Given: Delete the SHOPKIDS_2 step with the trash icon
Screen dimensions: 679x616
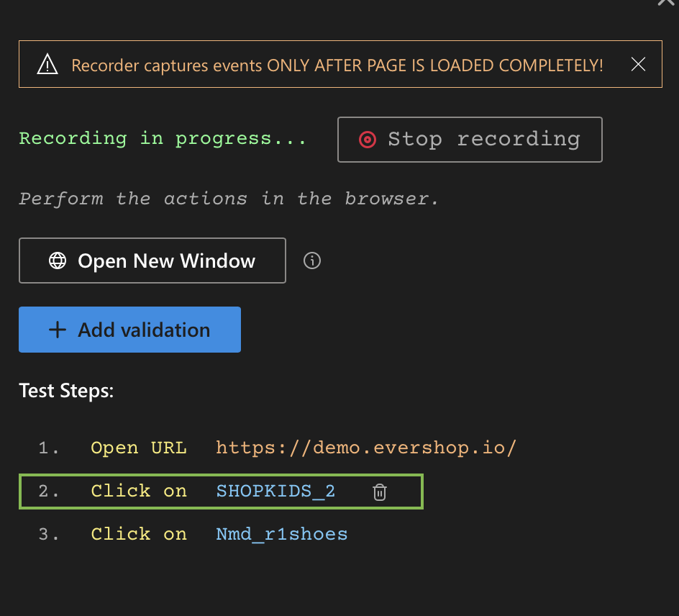Looking at the screenshot, I should [x=380, y=492].
